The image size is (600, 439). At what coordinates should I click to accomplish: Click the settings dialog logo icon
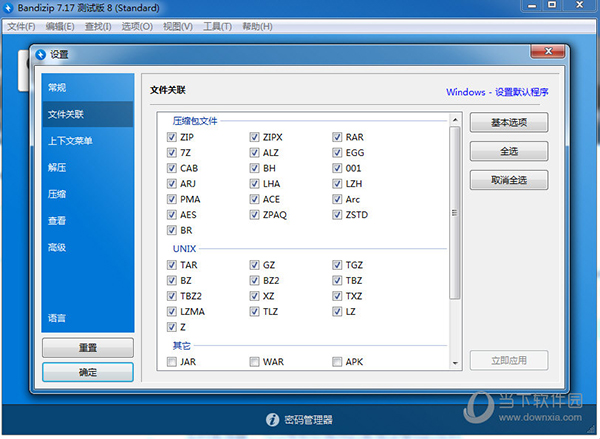(x=40, y=54)
